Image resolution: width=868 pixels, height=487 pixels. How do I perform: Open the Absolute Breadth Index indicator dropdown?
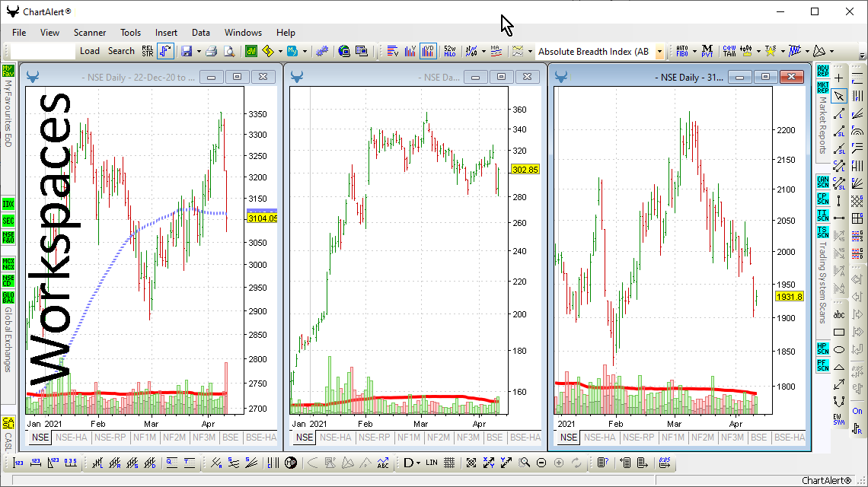pyautogui.click(x=659, y=52)
